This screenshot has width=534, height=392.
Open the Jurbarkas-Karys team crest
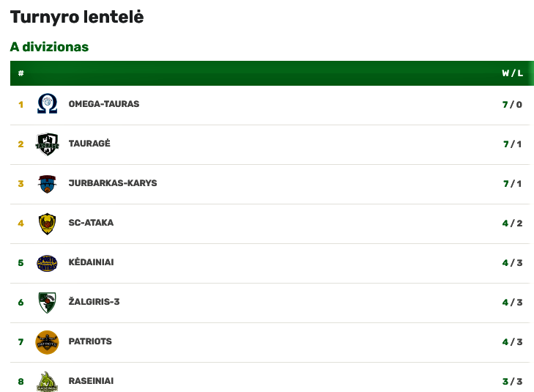47,184
